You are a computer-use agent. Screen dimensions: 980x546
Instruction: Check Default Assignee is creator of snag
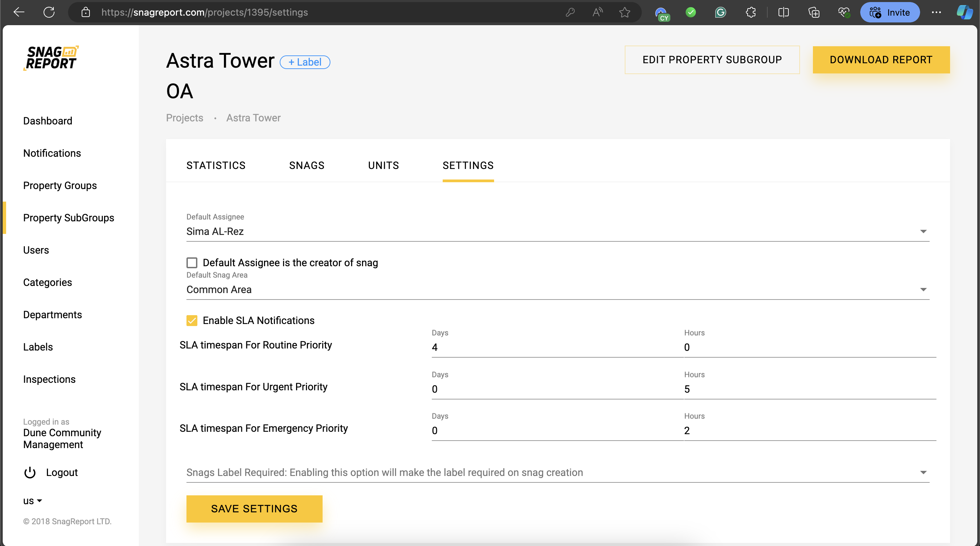(x=192, y=263)
